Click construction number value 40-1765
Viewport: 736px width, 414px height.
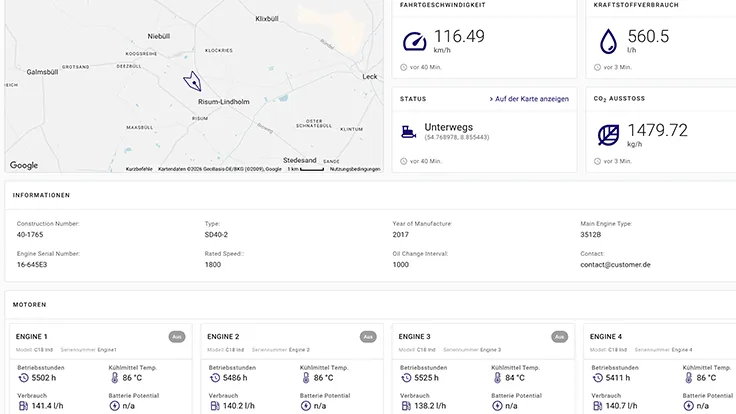30,235
